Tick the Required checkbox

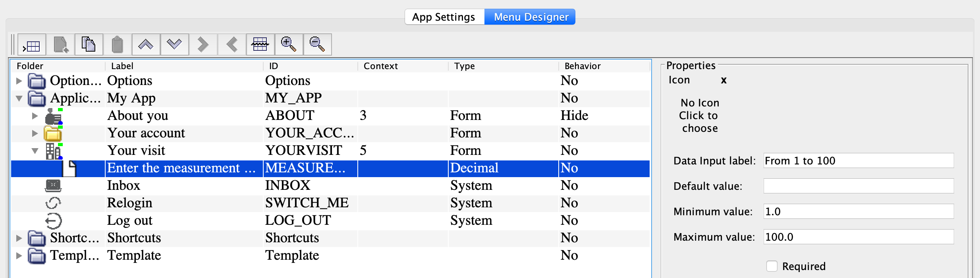[x=772, y=266]
